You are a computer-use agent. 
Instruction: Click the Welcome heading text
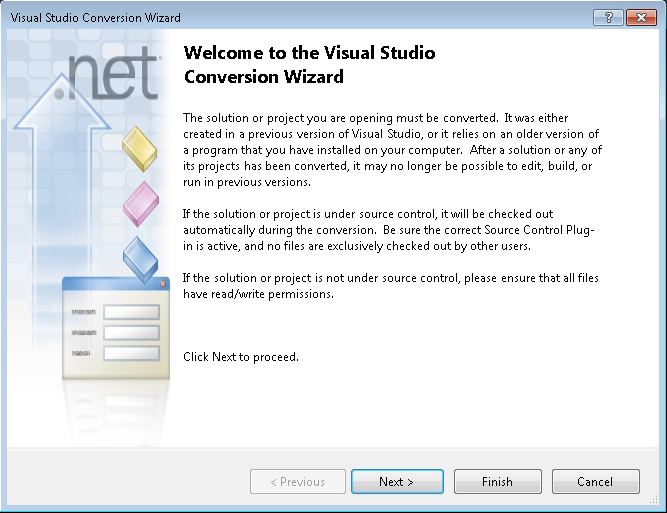pyautogui.click(x=310, y=65)
